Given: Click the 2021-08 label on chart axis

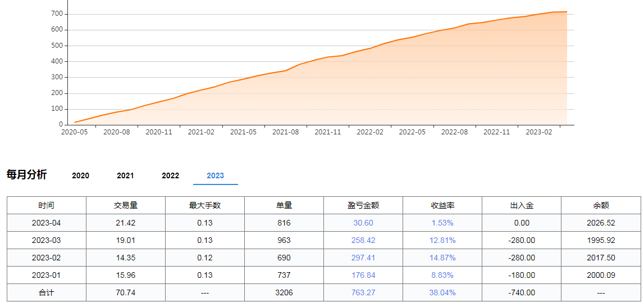Looking at the screenshot, I should 285,132.
